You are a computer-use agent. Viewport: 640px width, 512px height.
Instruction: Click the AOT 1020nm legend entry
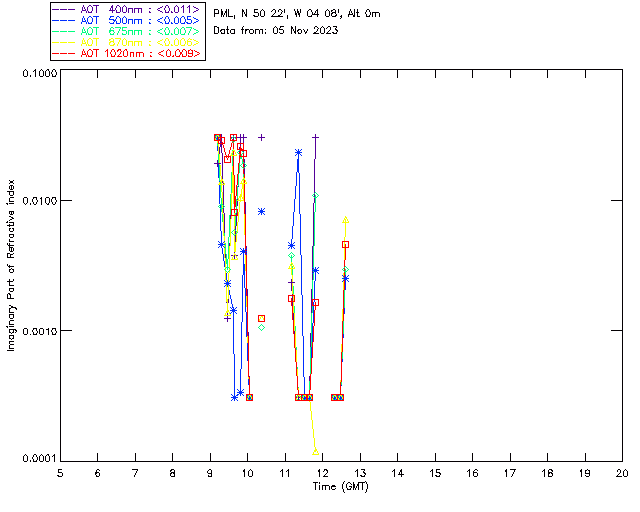(x=127, y=53)
